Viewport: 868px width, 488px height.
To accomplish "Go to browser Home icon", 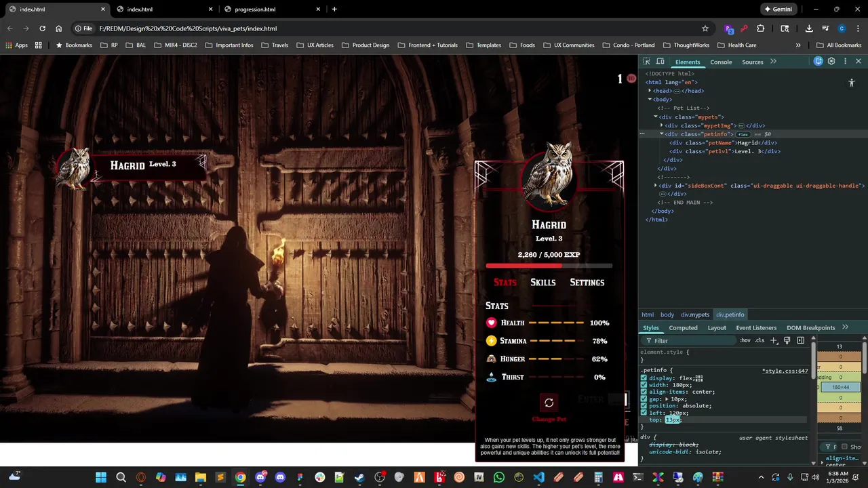I will (x=59, y=28).
